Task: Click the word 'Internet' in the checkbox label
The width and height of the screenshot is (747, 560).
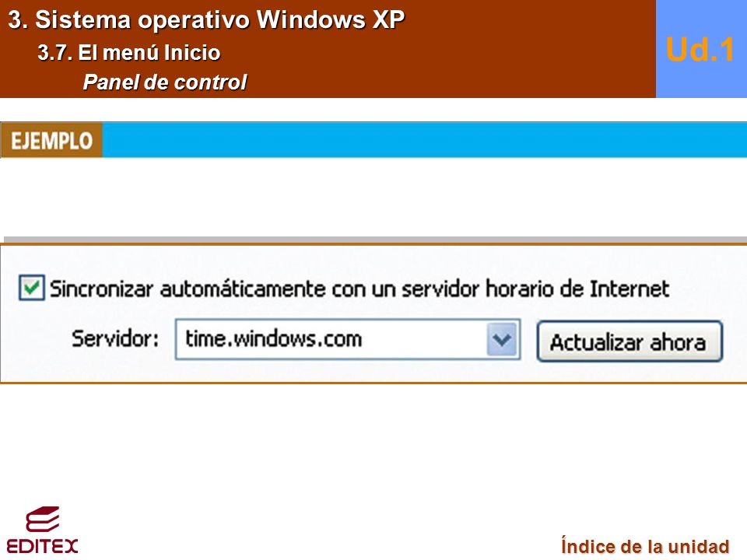Action: point(630,289)
